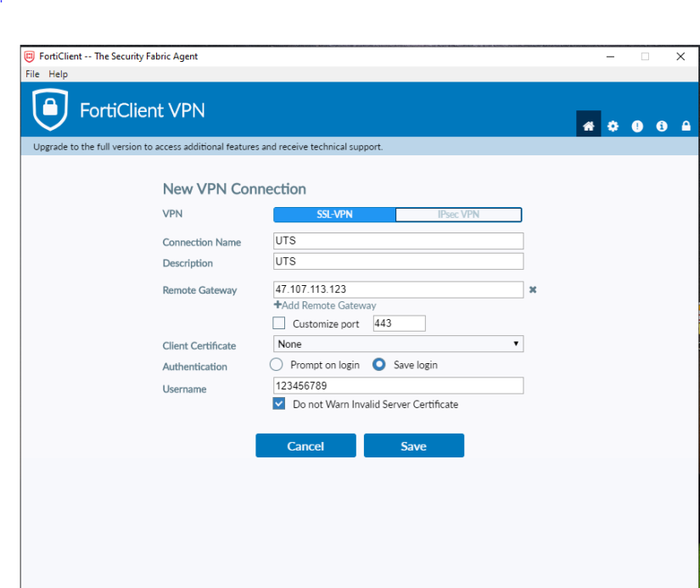Viewport: 700px width, 588px height.
Task: Remove the remote gateway with X icon
Action: (533, 290)
